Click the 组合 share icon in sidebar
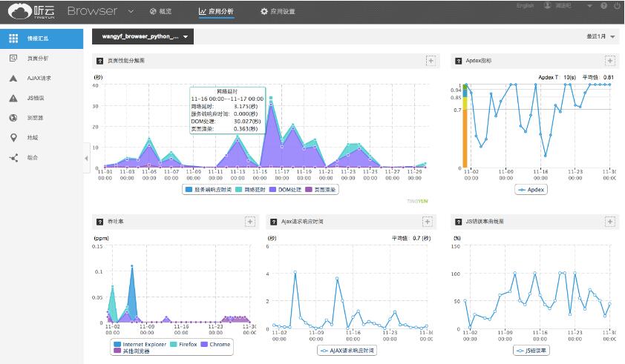Viewport: 625px width, 364px height. tap(13, 157)
